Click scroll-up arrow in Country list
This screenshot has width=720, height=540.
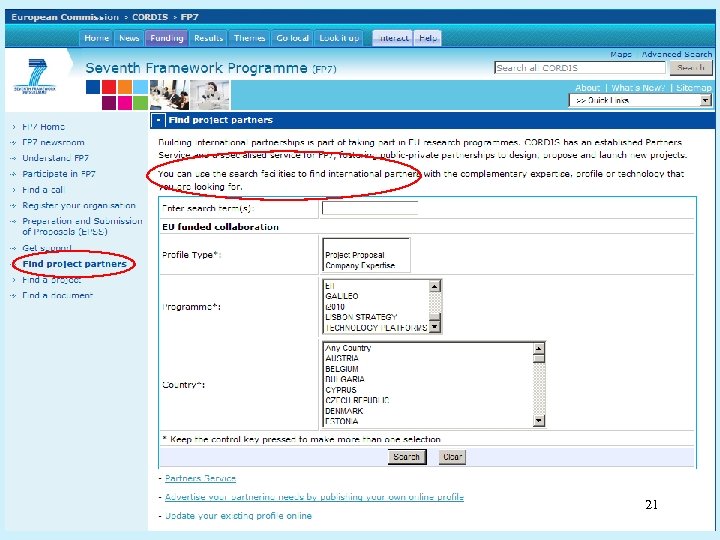click(x=539, y=348)
